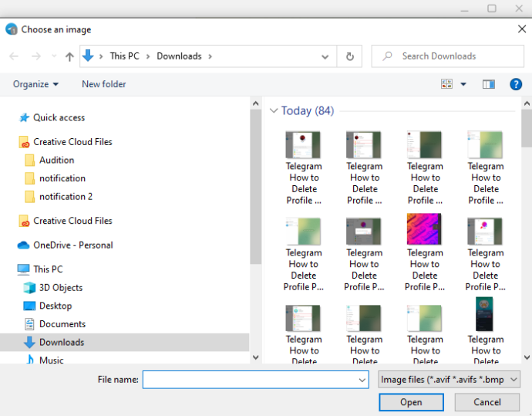532x416 pixels.
Task: Expand the address bar history dropdown
Action: point(325,56)
